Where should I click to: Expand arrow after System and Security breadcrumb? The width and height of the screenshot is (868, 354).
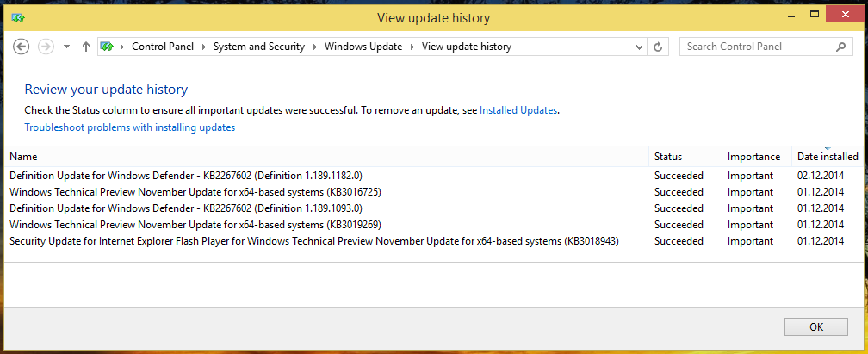tap(315, 47)
